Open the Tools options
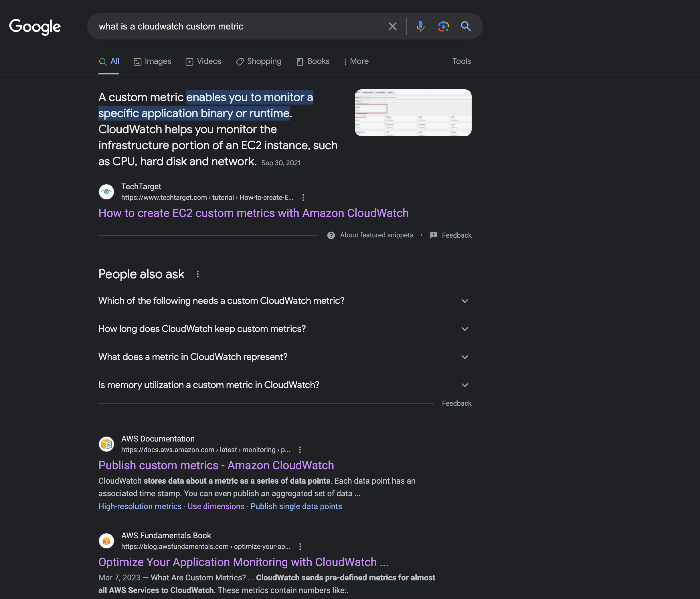This screenshot has width=700, height=599. (x=462, y=61)
